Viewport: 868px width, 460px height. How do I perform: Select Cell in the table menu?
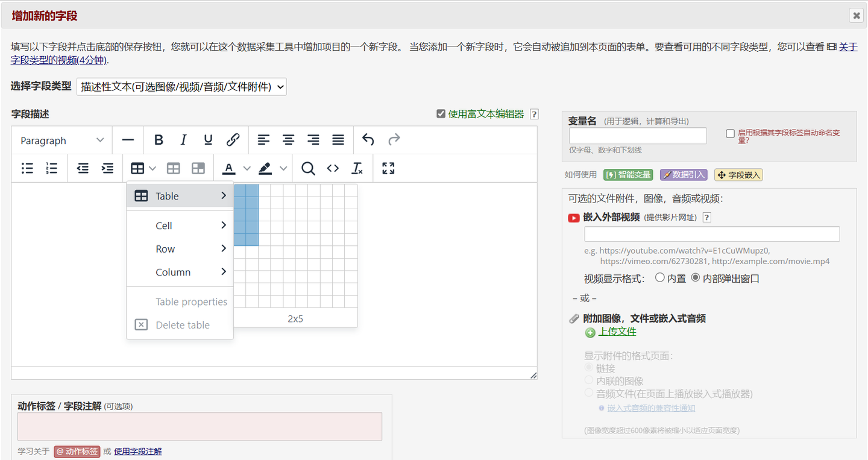coord(163,225)
